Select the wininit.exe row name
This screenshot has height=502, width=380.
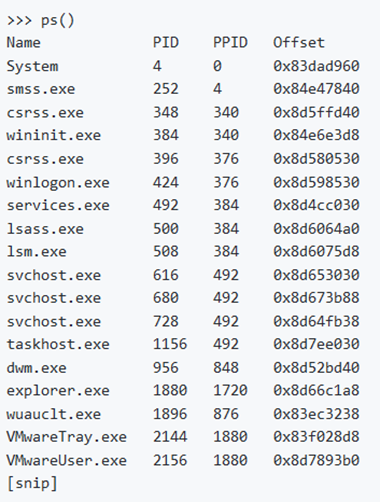pos(54,135)
